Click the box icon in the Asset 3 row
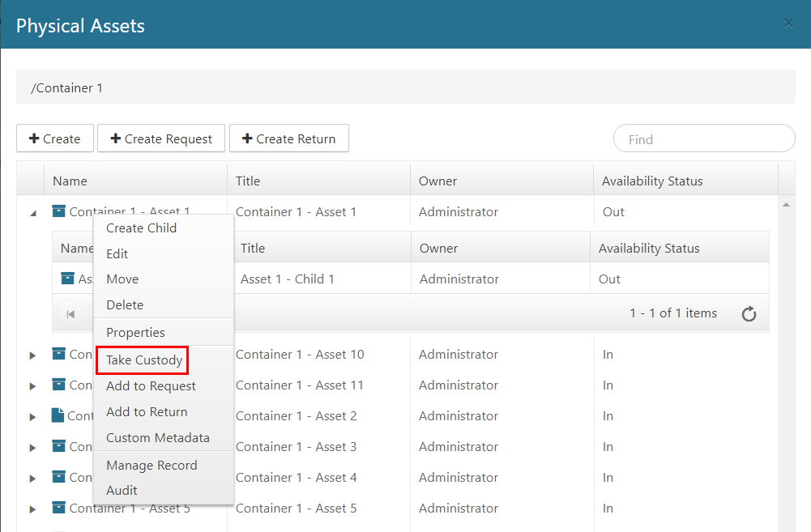The width and height of the screenshot is (811, 532). pyautogui.click(x=59, y=446)
